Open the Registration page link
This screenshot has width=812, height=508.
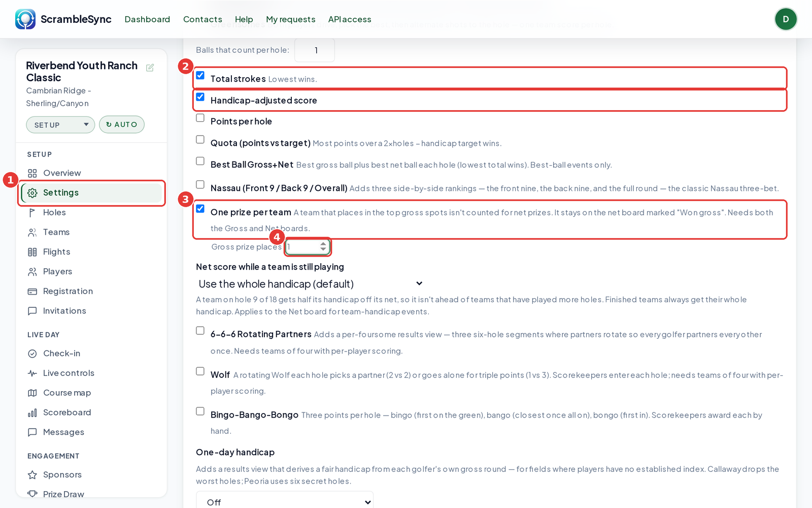68,292
